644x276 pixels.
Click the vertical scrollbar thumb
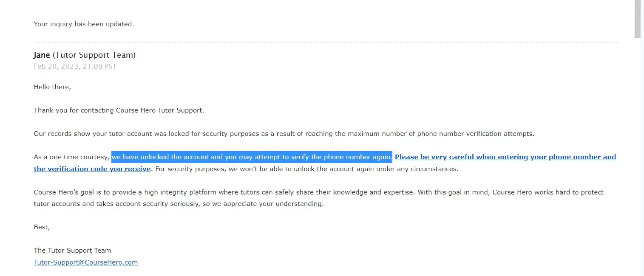click(x=637, y=19)
